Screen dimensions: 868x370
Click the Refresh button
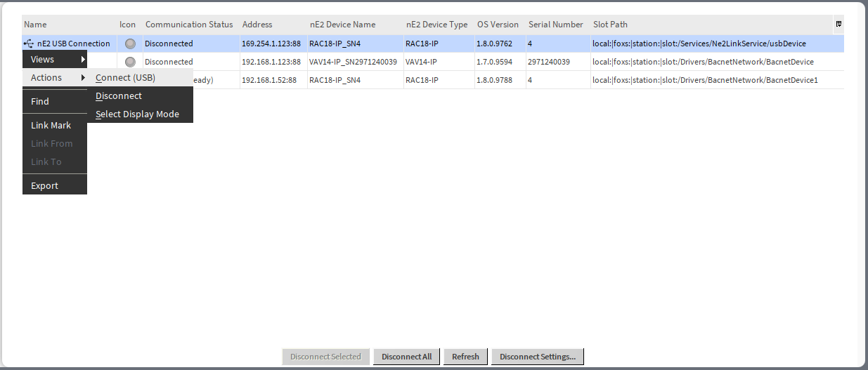coord(465,357)
